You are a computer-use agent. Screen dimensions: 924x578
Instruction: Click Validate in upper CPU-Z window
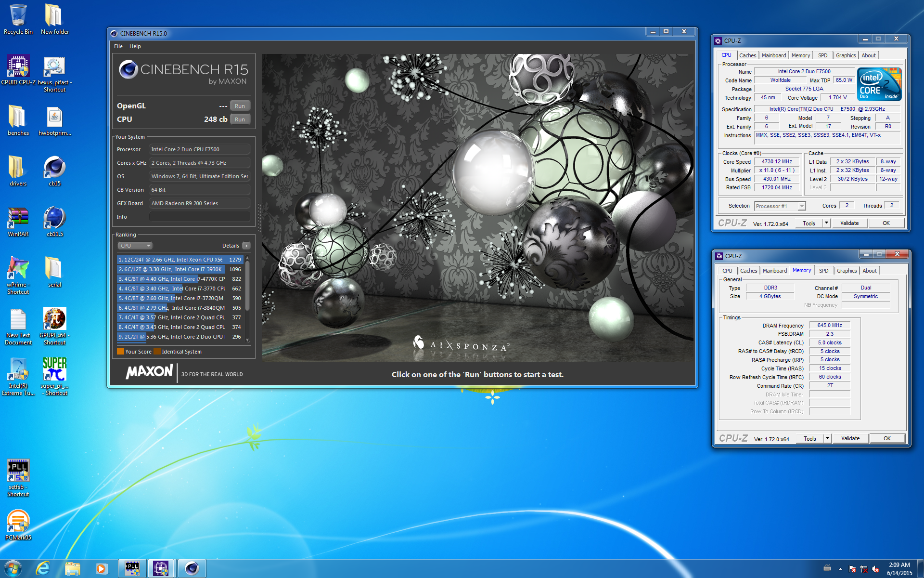pos(849,223)
